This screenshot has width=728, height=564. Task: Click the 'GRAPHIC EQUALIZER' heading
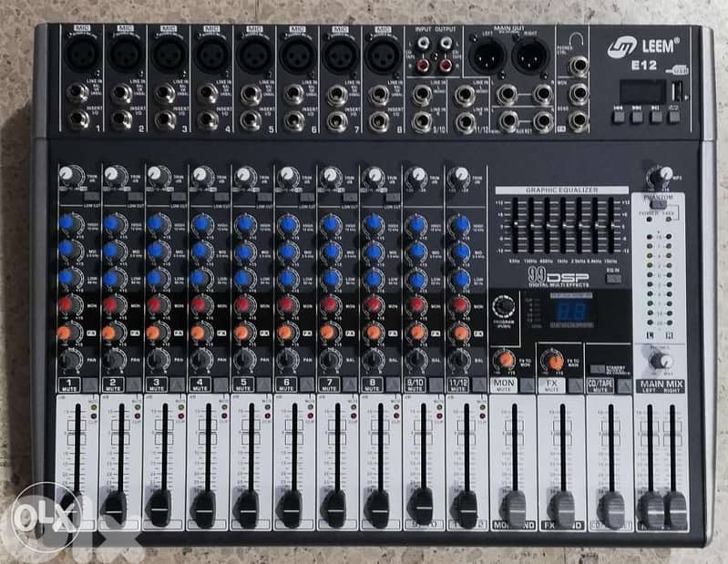pos(561,190)
